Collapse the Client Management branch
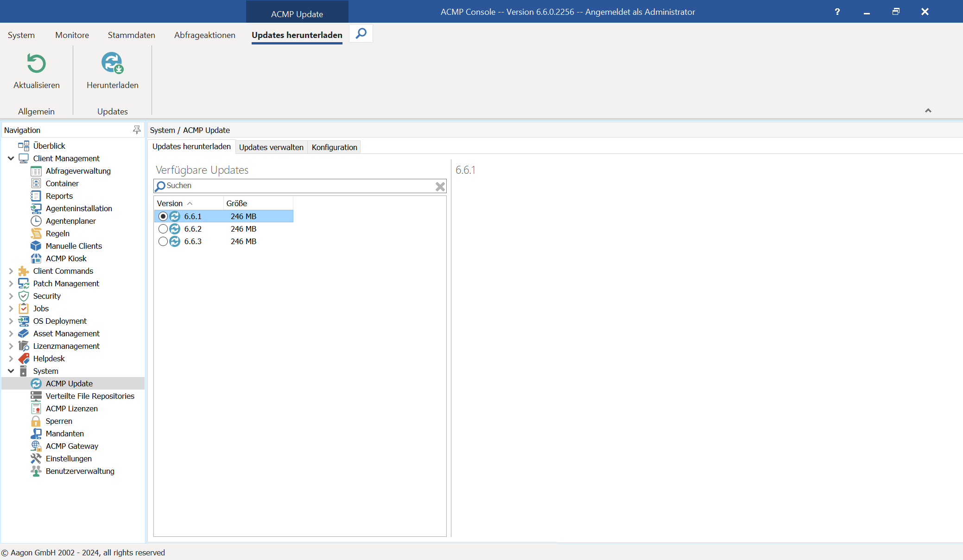963x560 pixels. pyautogui.click(x=11, y=158)
